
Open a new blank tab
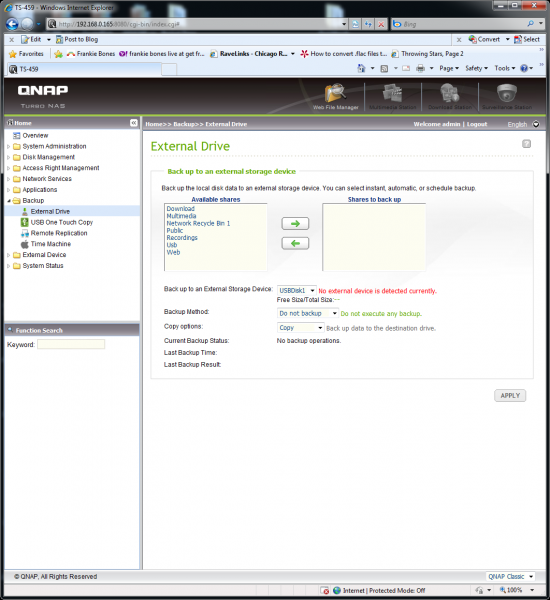click(x=169, y=70)
